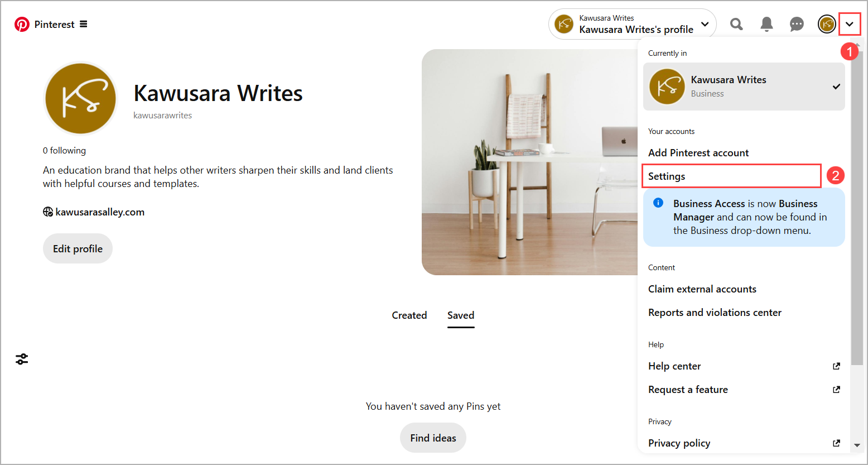The height and width of the screenshot is (465, 868).
Task: Click the Pinterest logo icon
Action: coord(22,25)
